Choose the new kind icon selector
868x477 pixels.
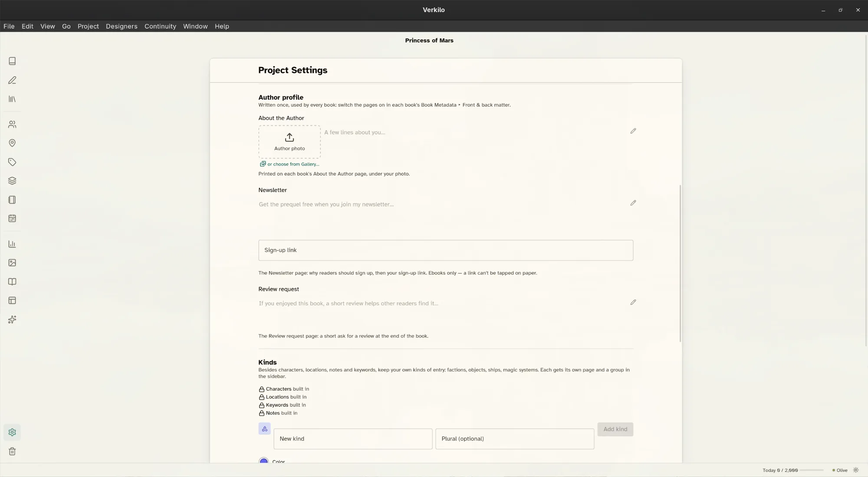coord(264,429)
